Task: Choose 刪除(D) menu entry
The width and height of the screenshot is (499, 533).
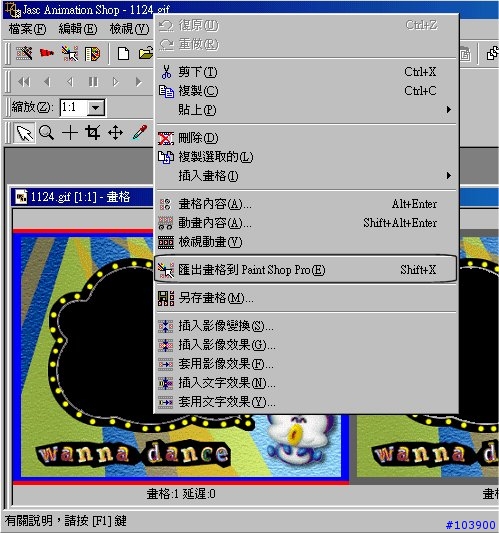Action: click(x=306, y=138)
